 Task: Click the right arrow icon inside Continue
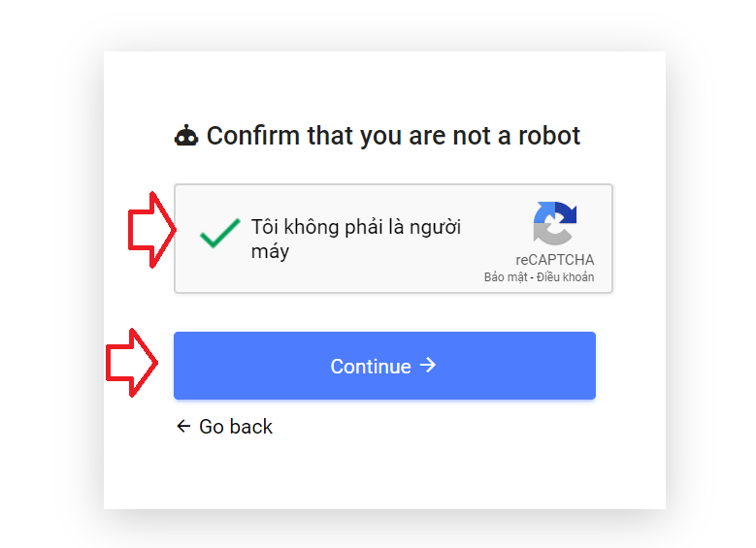point(428,366)
